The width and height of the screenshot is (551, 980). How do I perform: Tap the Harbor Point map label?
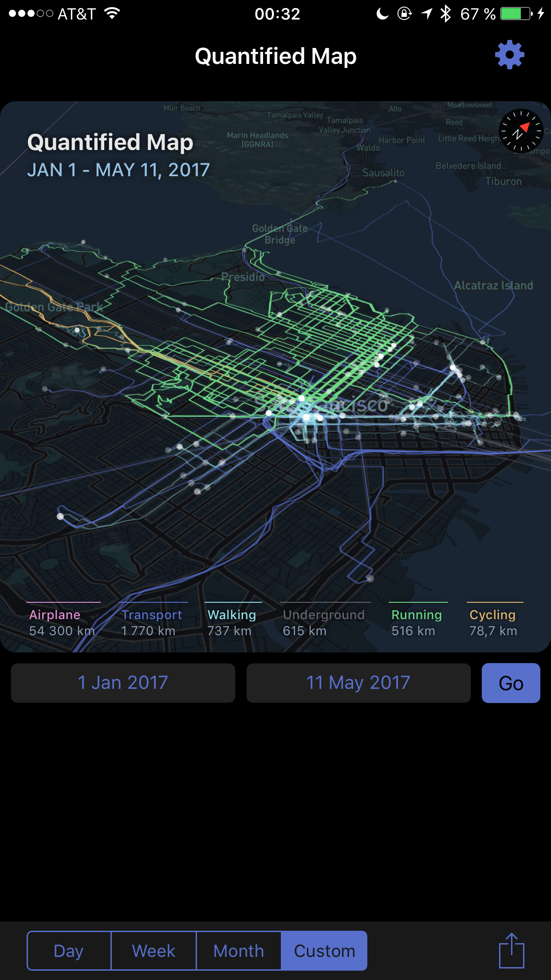(401, 140)
